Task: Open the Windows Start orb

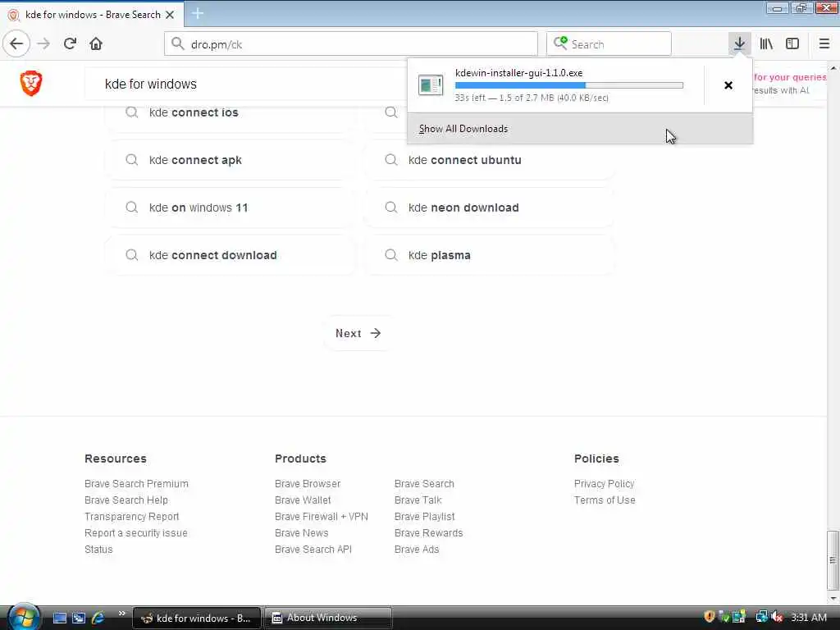Action: pos(24,617)
